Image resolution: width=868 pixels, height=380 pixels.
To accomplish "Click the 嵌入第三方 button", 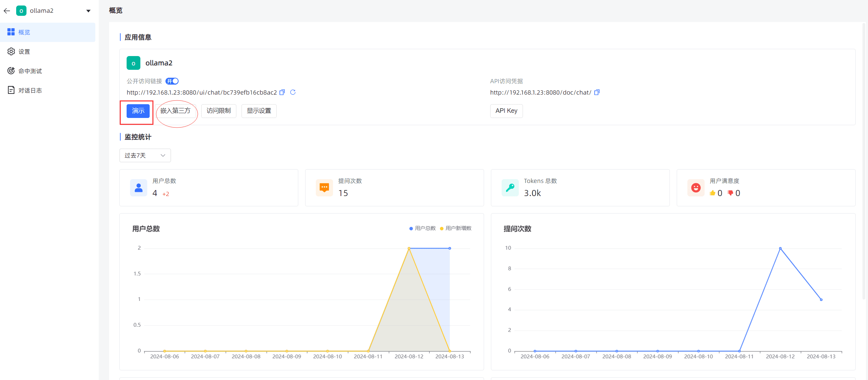I will coord(175,111).
